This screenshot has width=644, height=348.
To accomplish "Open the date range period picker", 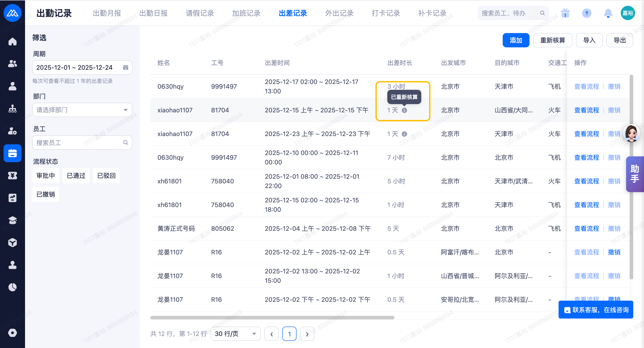I will (x=82, y=67).
